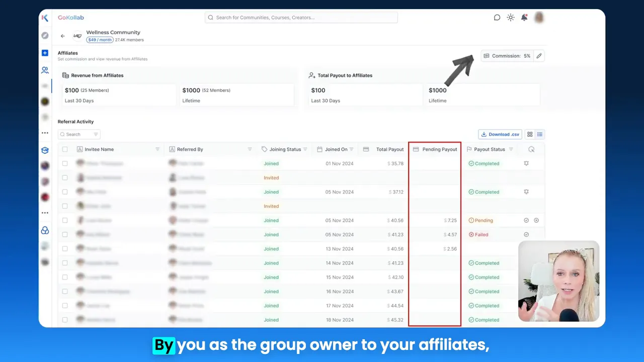Click the retry check icon on Failed row
This screenshot has height=362, width=644.
526,234
